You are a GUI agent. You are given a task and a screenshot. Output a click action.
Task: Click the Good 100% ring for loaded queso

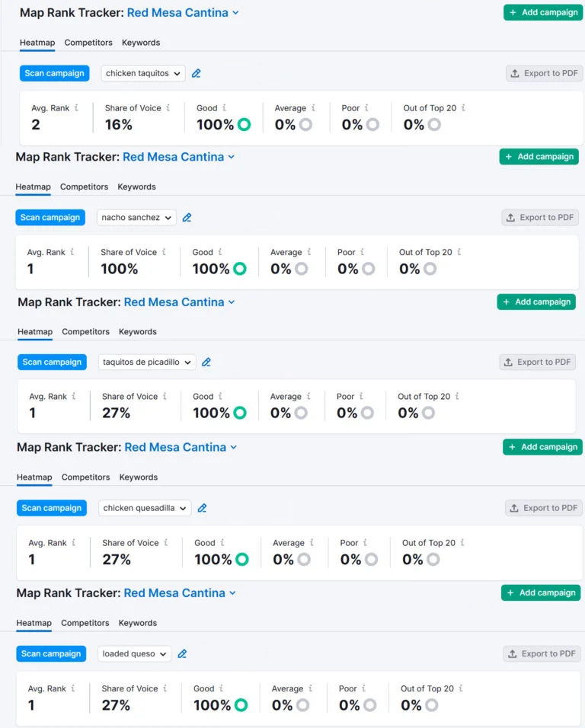pos(241,705)
